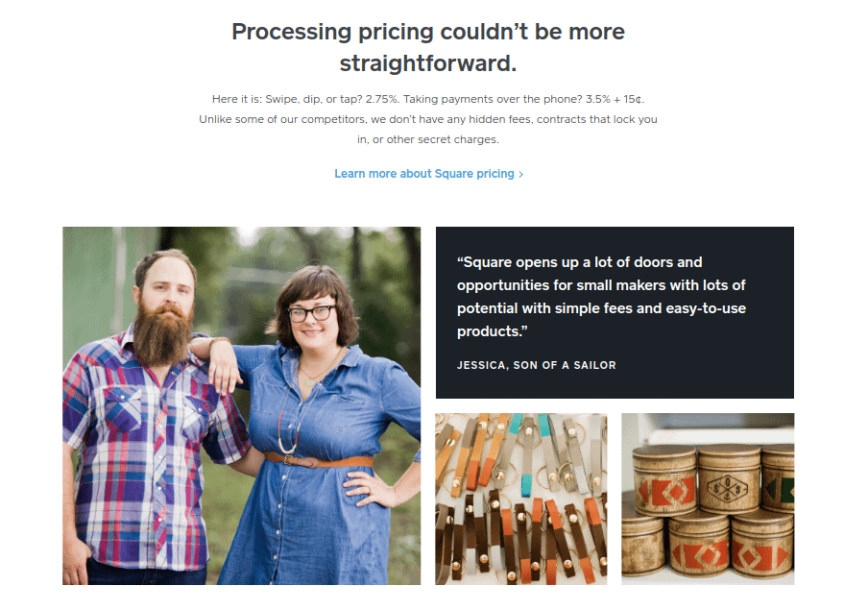Image resolution: width=868 pixels, height=610 pixels.
Task: Click the dark testimonial quote box
Action: pyautogui.click(x=615, y=312)
